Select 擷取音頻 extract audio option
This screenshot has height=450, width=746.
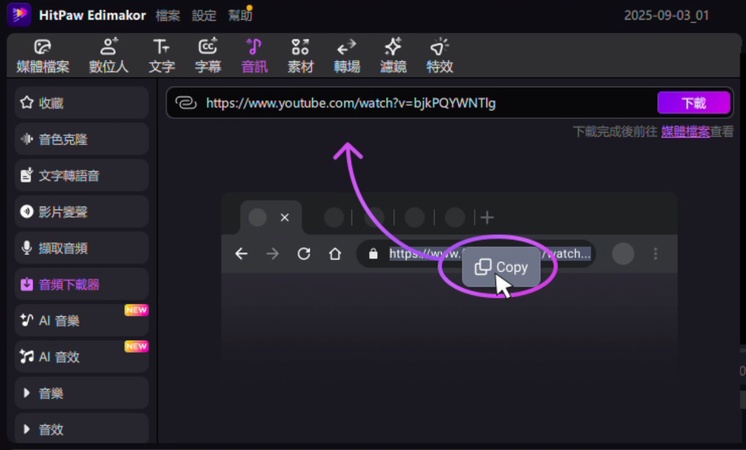pos(82,248)
